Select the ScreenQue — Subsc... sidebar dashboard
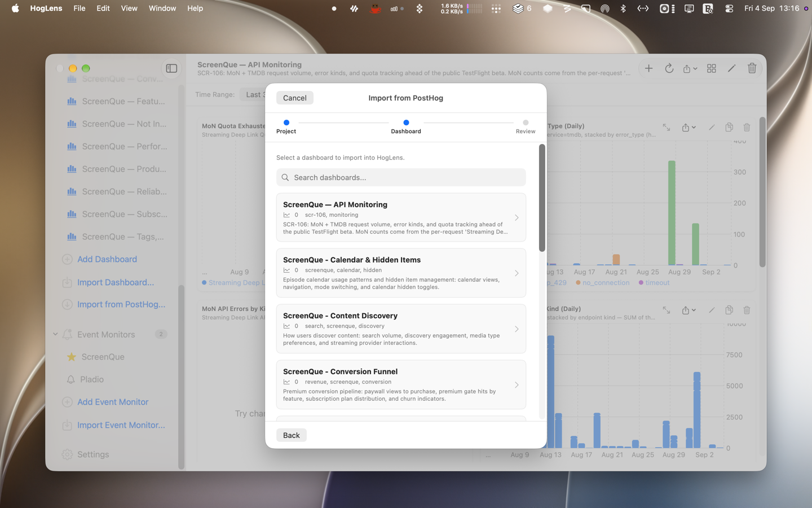Image resolution: width=812 pixels, height=508 pixels. [117, 214]
